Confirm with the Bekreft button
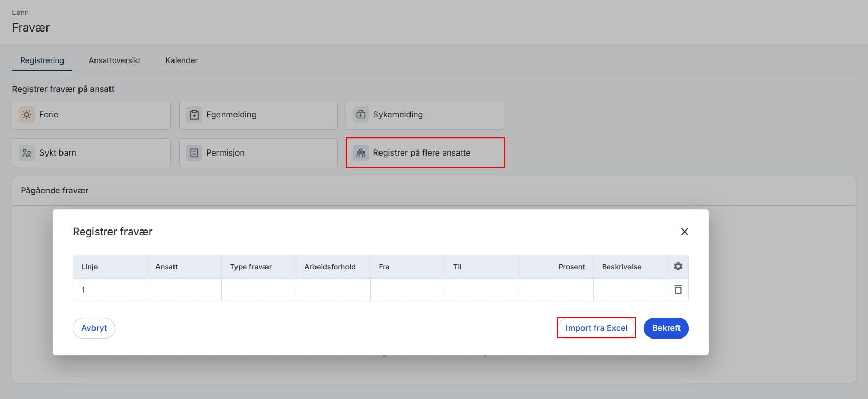This screenshot has width=868, height=399. click(666, 328)
